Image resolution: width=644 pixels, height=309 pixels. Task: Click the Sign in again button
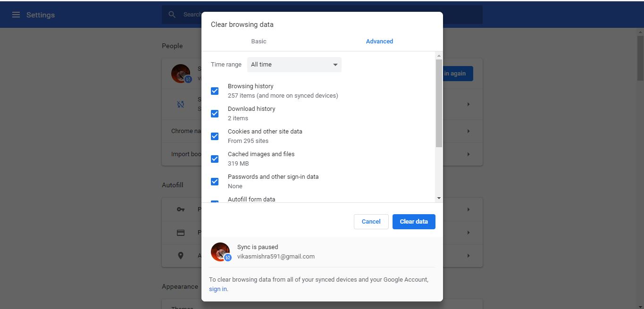[458, 74]
